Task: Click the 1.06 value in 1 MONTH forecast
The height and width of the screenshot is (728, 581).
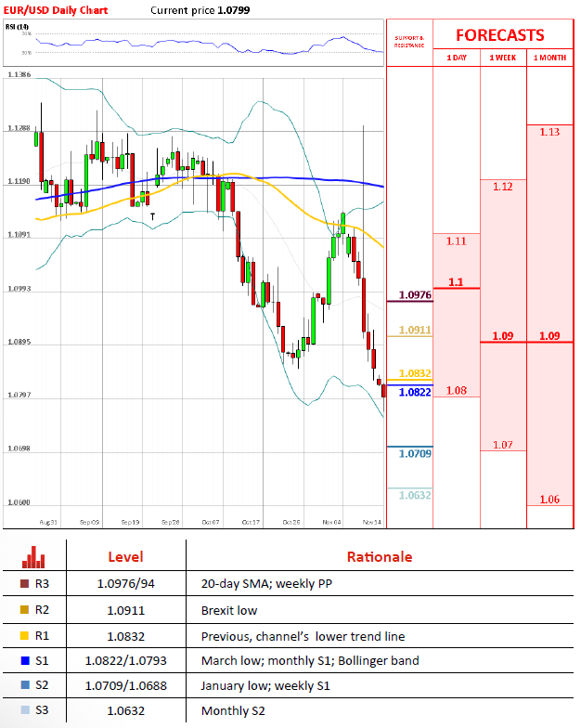Action: tap(549, 500)
